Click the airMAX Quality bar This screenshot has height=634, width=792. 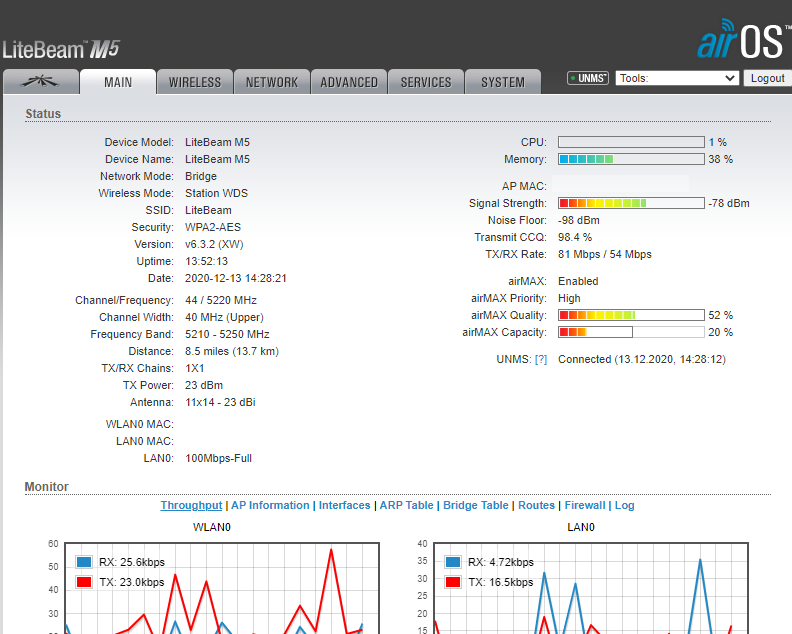click(x=631, y=315)
